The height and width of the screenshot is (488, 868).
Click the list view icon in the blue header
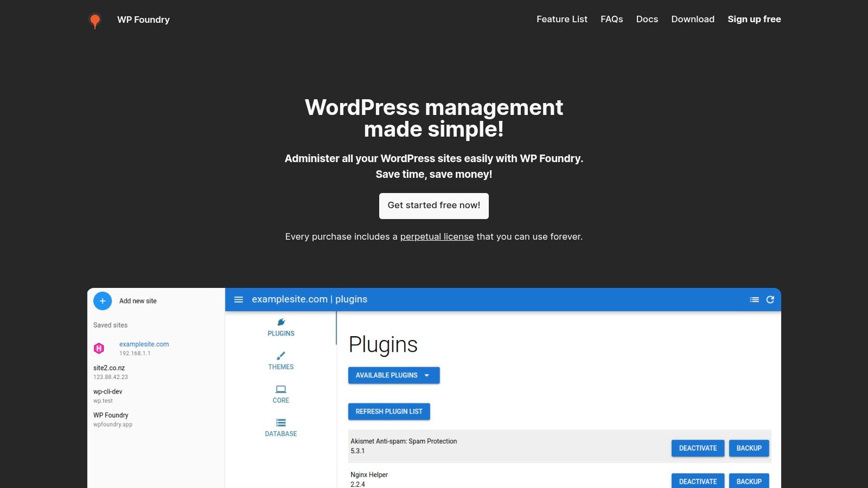(x=754, y=299)
